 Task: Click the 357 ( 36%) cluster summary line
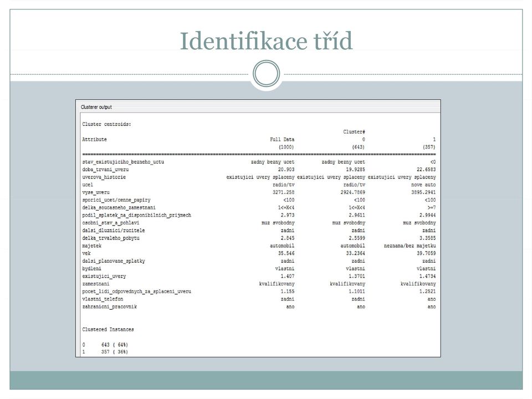click(x=105, y=352)
